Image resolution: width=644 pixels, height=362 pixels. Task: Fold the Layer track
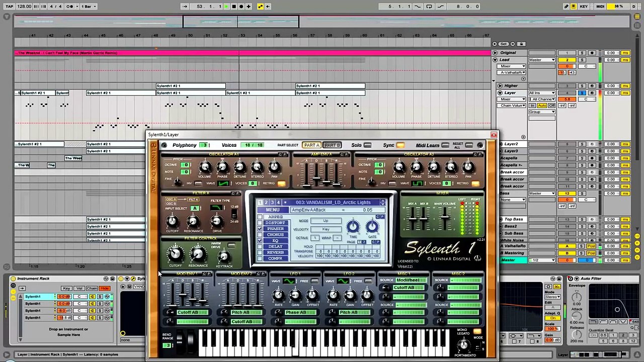pyautogui.click(x=500, y=93)
